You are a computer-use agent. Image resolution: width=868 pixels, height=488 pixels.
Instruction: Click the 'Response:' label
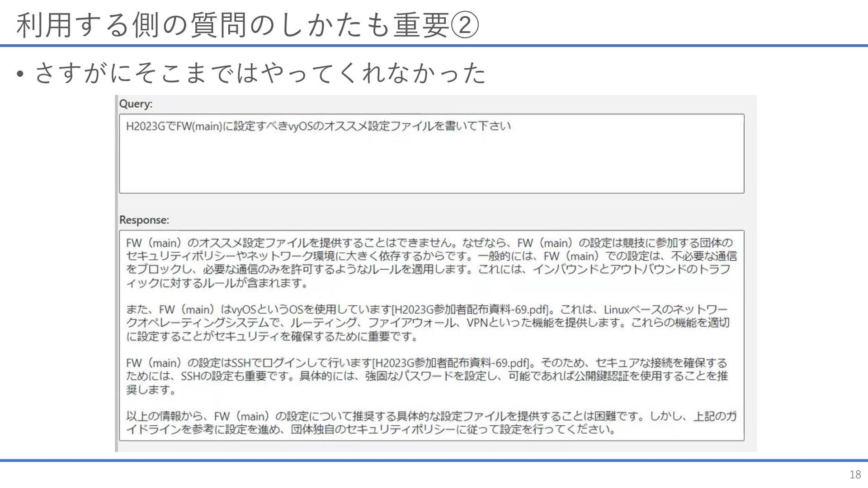coord(144,220)
